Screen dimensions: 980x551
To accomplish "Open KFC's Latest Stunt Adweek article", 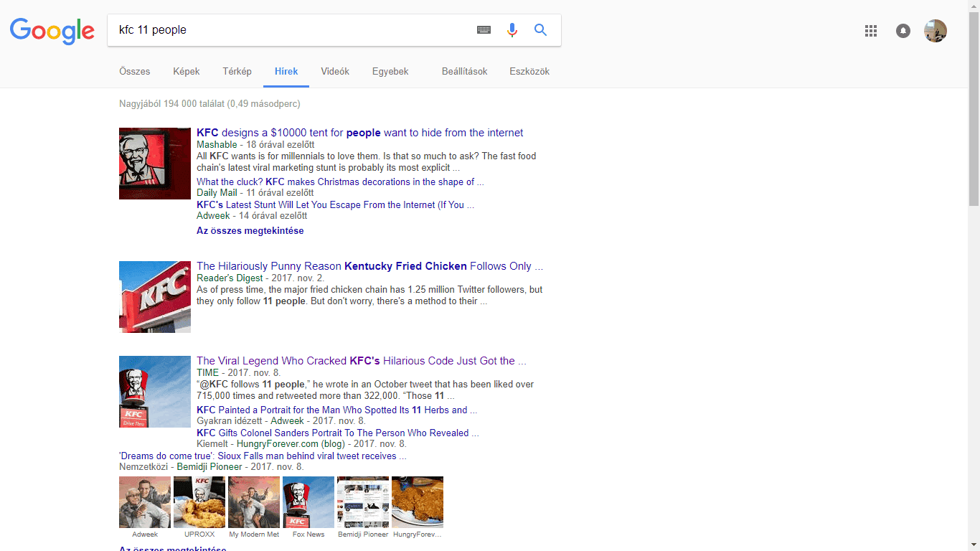I will click(x=335, y=205).
